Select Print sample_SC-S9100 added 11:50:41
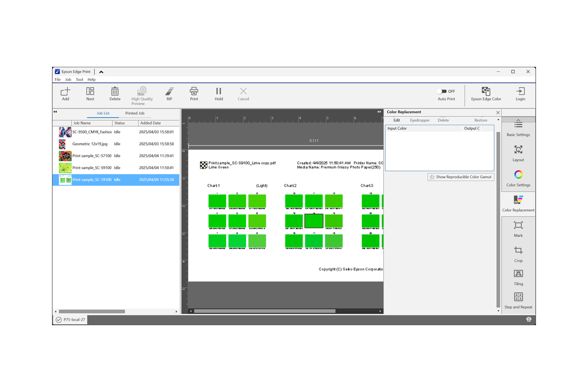 coord(116,168)
